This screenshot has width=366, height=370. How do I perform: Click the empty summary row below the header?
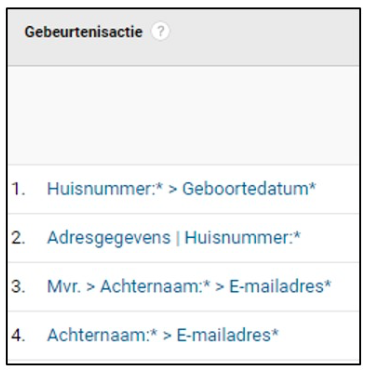coord(183,115)
